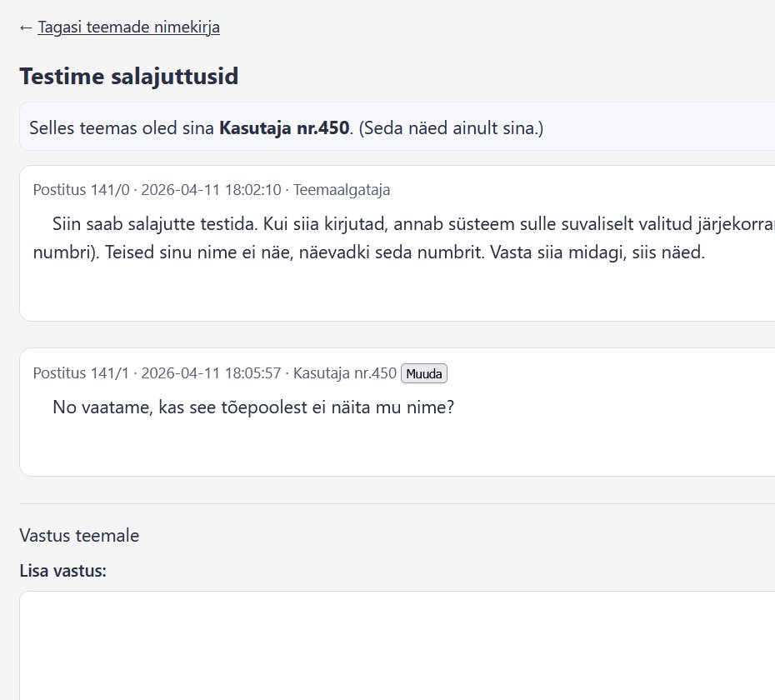
Task: Click the Postitus 141/0 post identifier
Action: [x=81, y=190]
